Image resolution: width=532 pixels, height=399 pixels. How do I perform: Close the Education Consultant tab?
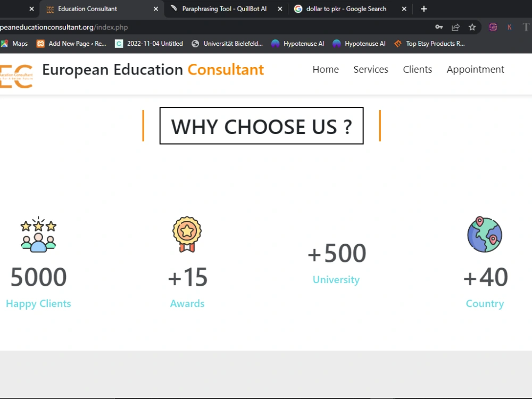(x=156, y=9)
